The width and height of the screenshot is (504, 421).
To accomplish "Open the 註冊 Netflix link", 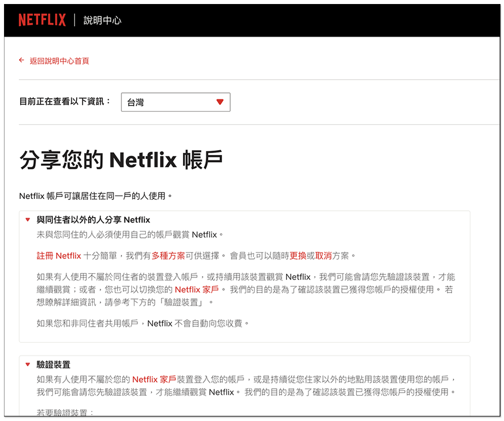I will click(x=58, y=256).
